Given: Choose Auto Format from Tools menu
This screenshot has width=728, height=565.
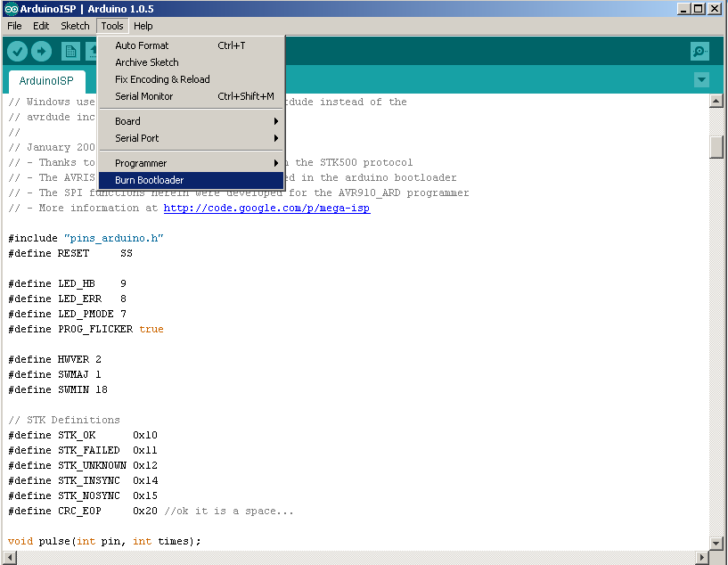Looking at the screenshot, I should [x=191, y=45].
